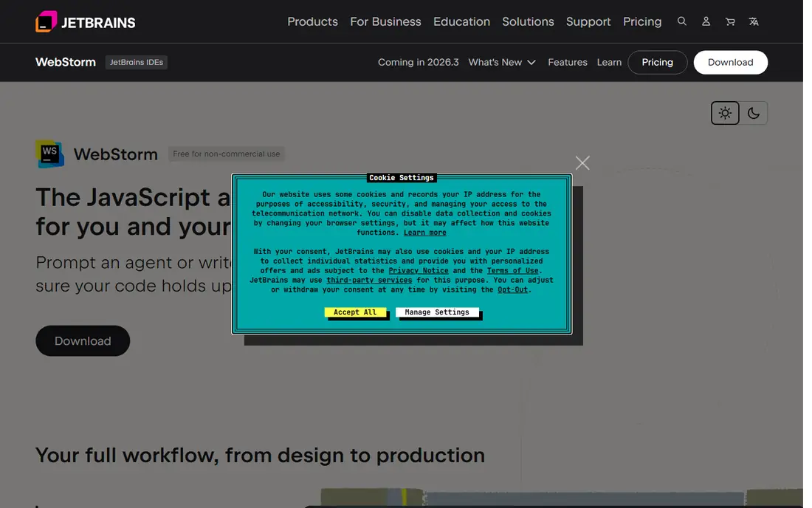The height and width of the screenshot is (508, 812).
Task: Open the Products menu
Action: point(312,21)
